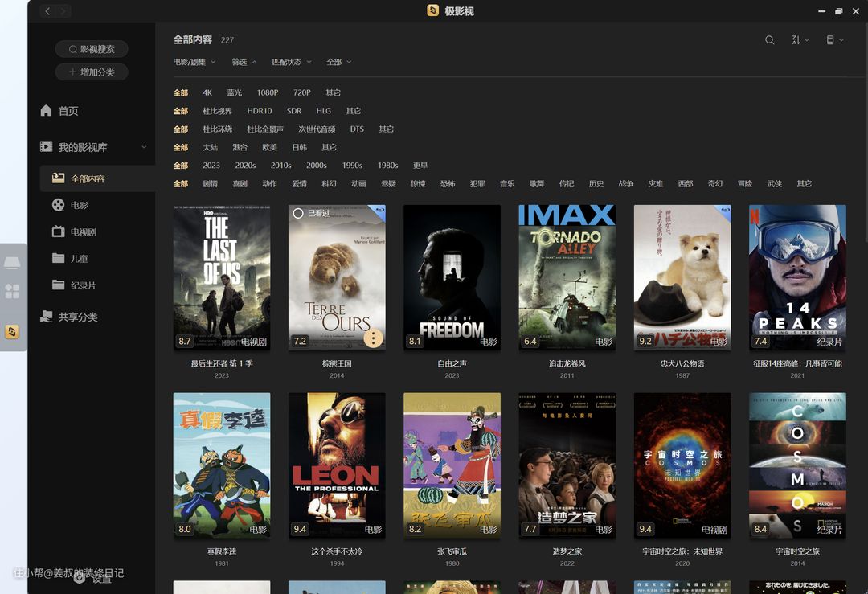The width and height of the screenshot is (868, 594).
Task: Open the Sound of Freedom poster
Action: [x=452, y=277]
